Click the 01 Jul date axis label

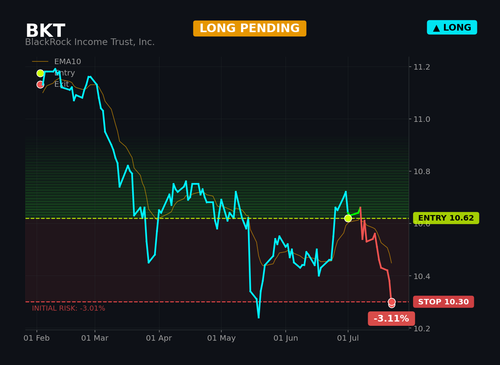pos(348,338)
